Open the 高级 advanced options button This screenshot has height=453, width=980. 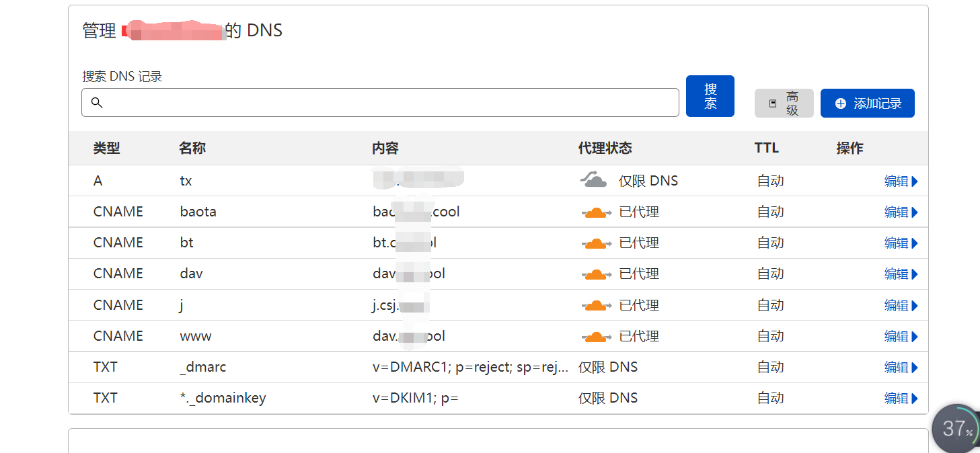(x=784, y=104)
